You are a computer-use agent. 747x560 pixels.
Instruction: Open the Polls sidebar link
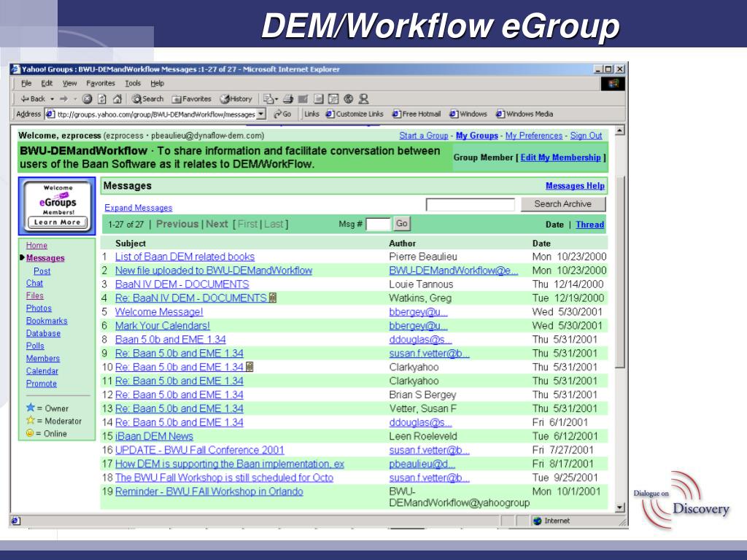tap(35, 346)
